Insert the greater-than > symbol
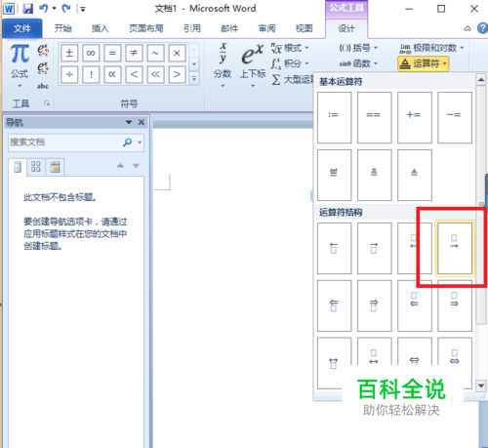Screen dimensions: 488x448 pyautogui.click(x=177, y=75)
